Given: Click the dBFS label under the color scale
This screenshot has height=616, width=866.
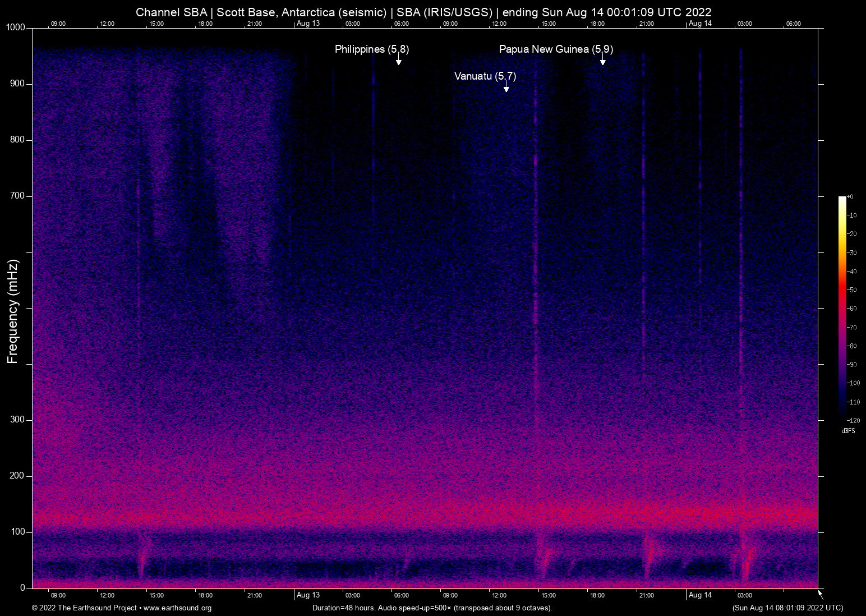Looking at the screenshot, I should (848, 431).
